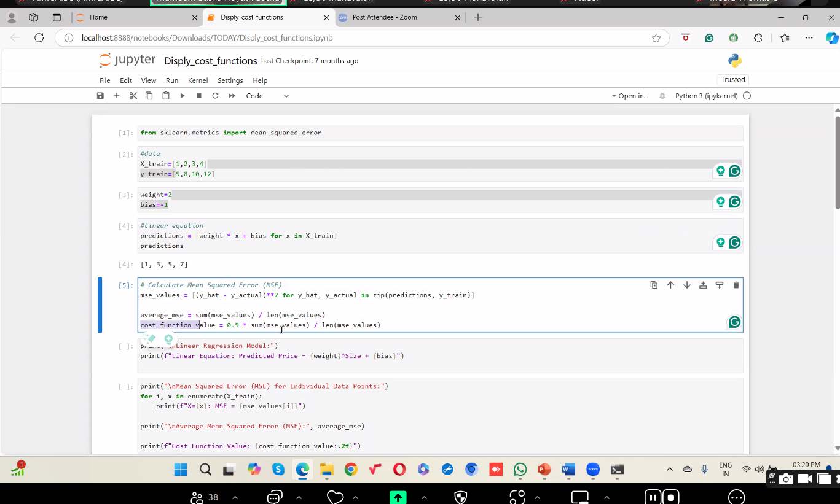Cut the selected cell with the scissors icon

click(133, 96)
